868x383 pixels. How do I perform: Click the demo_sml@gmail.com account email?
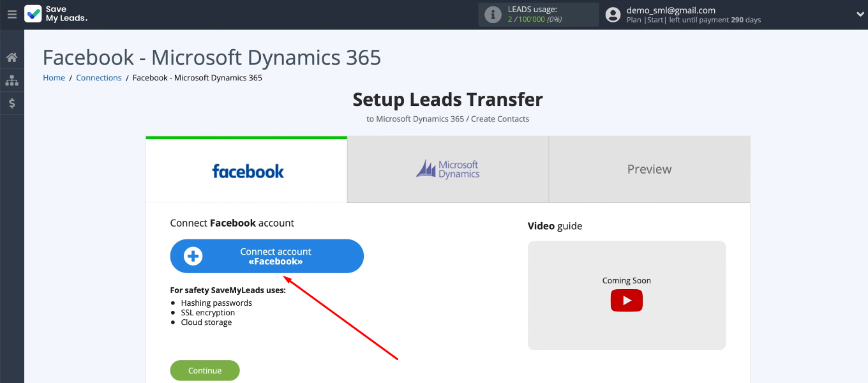(671, 10)
